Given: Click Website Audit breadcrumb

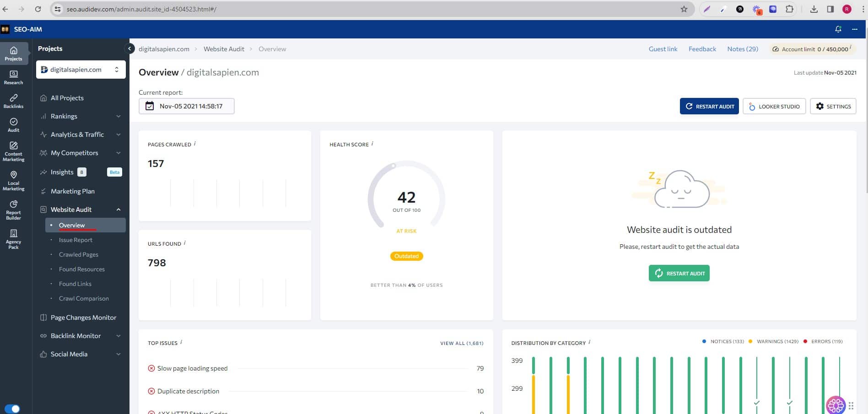Looking at the screenshot, I should pyautogui.click(x=224, y=49).
